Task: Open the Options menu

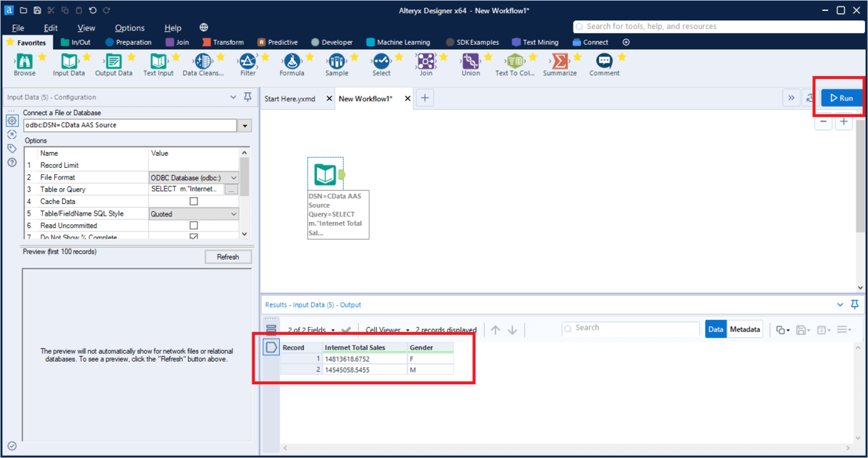Action: [x=129, y=27]
